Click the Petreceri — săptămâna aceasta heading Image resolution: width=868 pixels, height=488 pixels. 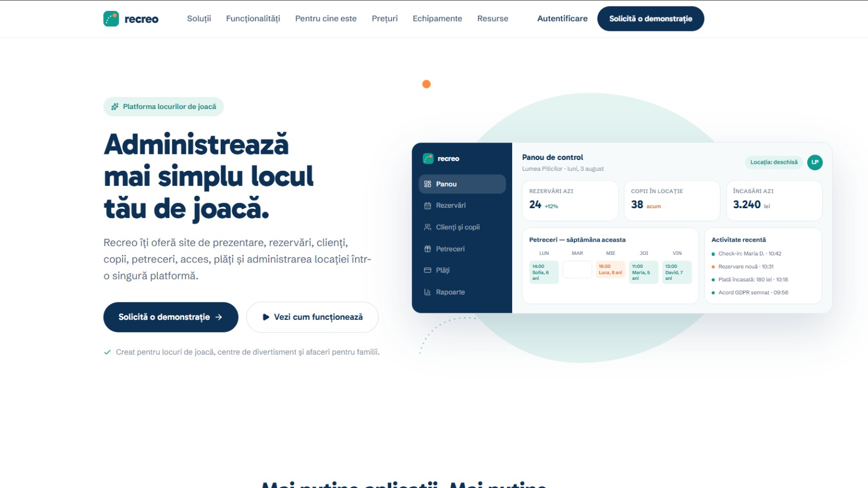click(577, 240)
